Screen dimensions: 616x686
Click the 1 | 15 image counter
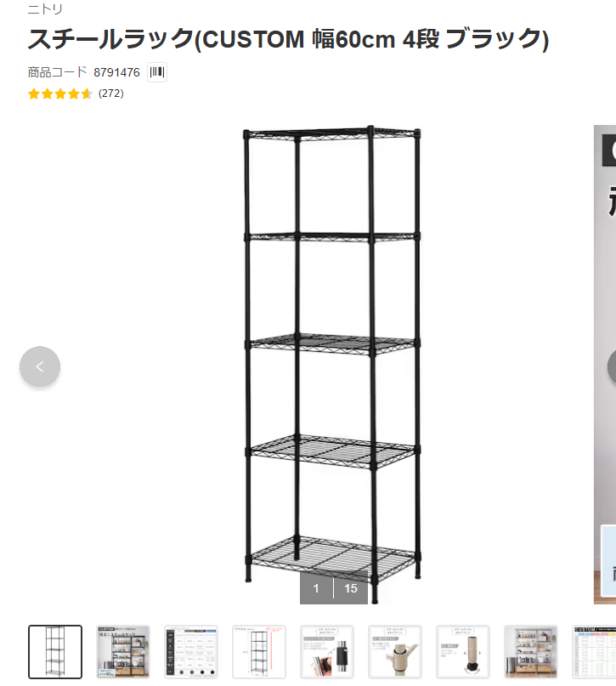tap(334, 588)
